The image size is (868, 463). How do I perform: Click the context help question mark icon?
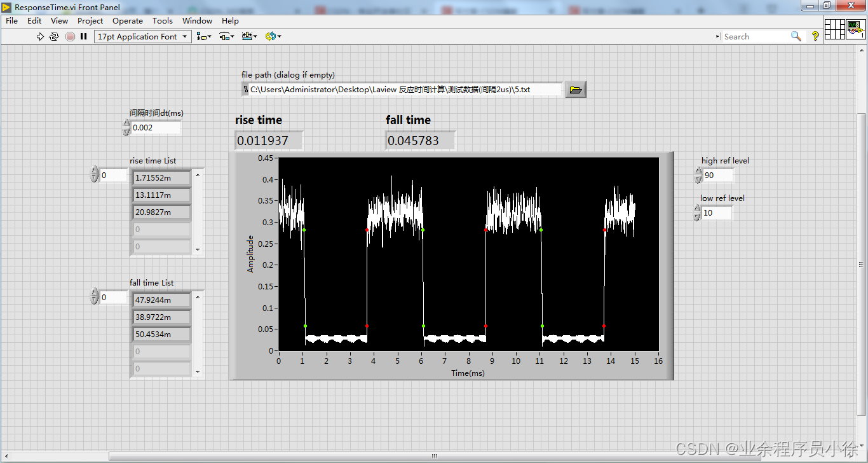pyautogui.click(x=815, y=36)
